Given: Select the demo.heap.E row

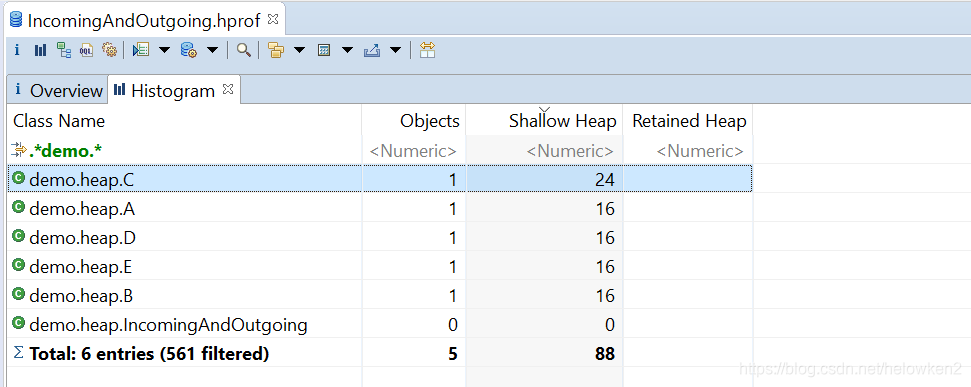Looking at the screenshot, I should 380,267.
